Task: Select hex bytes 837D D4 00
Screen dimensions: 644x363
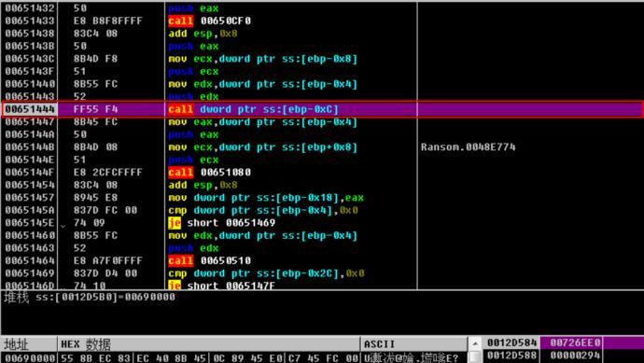Action: click(x=105, y=273)
